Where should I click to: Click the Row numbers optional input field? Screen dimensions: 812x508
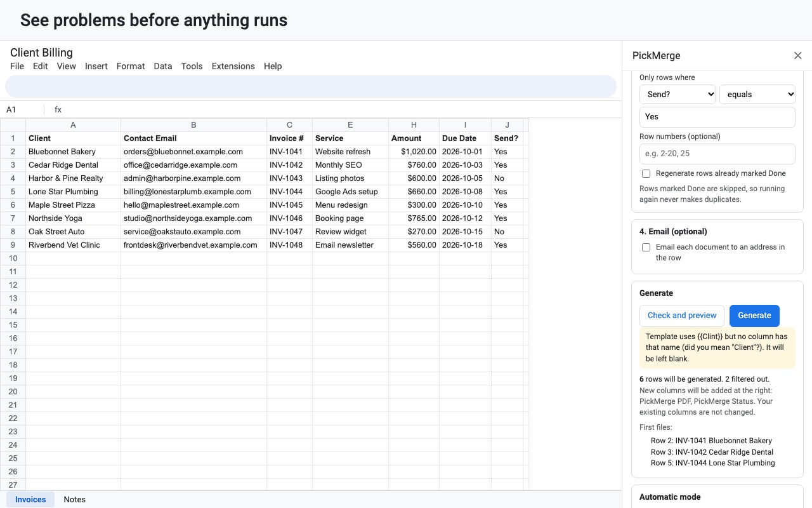[x=717, y=154]
